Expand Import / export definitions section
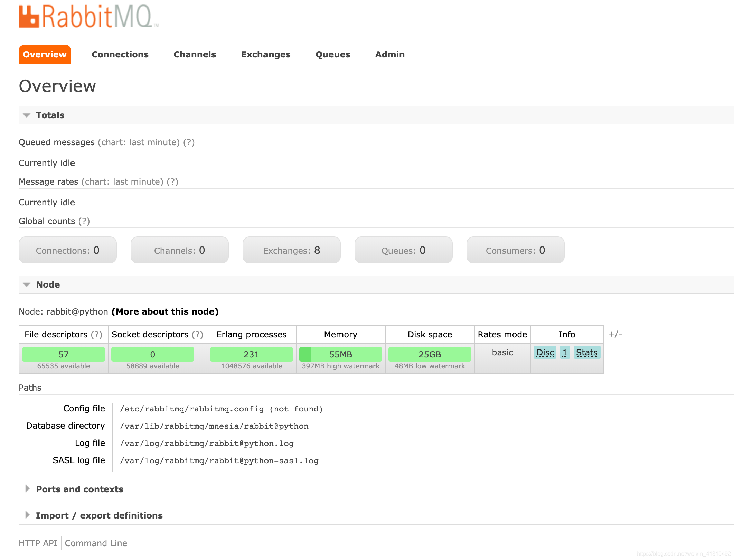 pyautogui.click(x=99, y=516)
